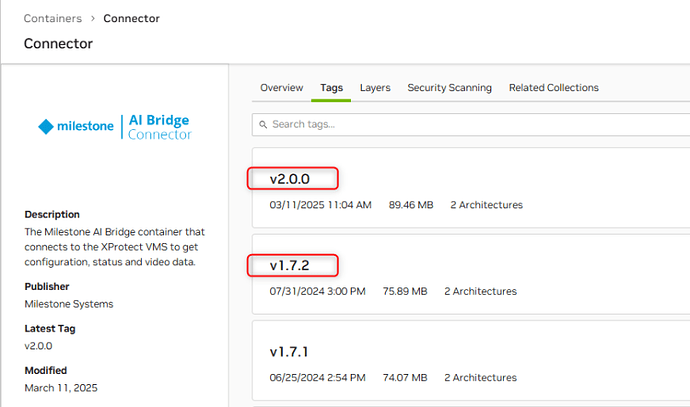
Task: Click the search magnifier icon
Action: (x=263, y=125)
